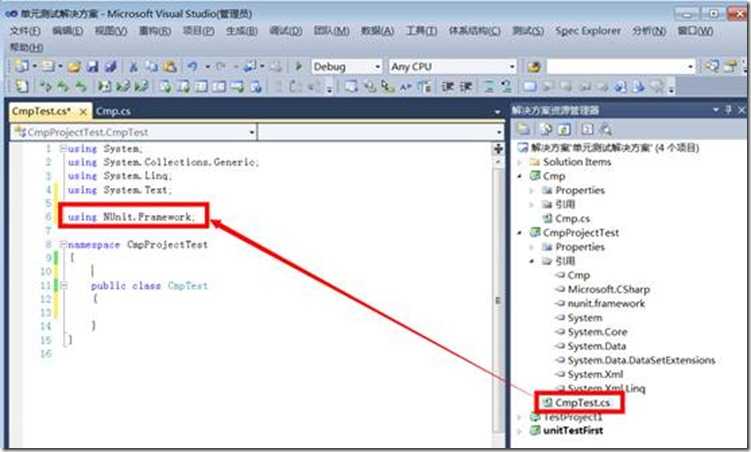Open the 测试(S) menu
The image size is (751, 452).
click(528, 31)
